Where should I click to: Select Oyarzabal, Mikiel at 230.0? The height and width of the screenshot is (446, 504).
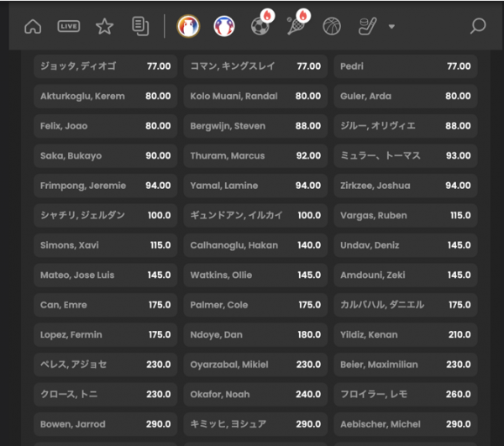[x=255, y=365]
